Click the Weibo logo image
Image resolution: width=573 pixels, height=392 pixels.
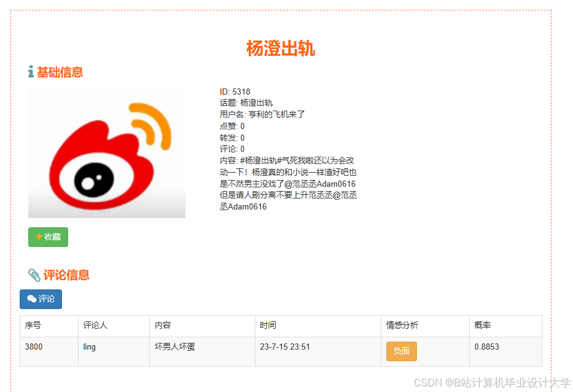tap(107, 152)
